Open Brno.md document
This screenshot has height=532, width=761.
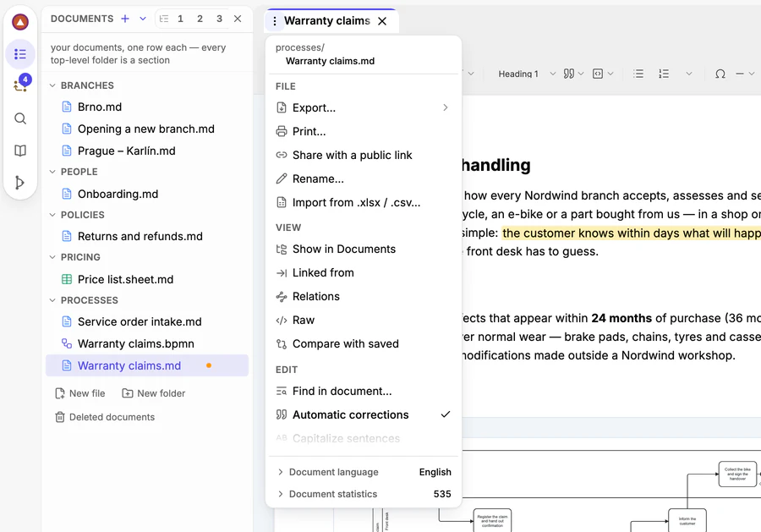147,107
